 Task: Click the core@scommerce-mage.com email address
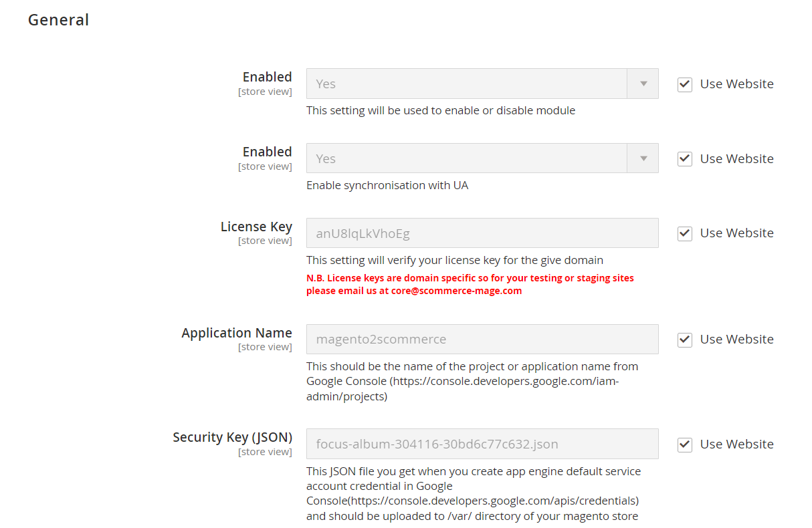point(456,291)
